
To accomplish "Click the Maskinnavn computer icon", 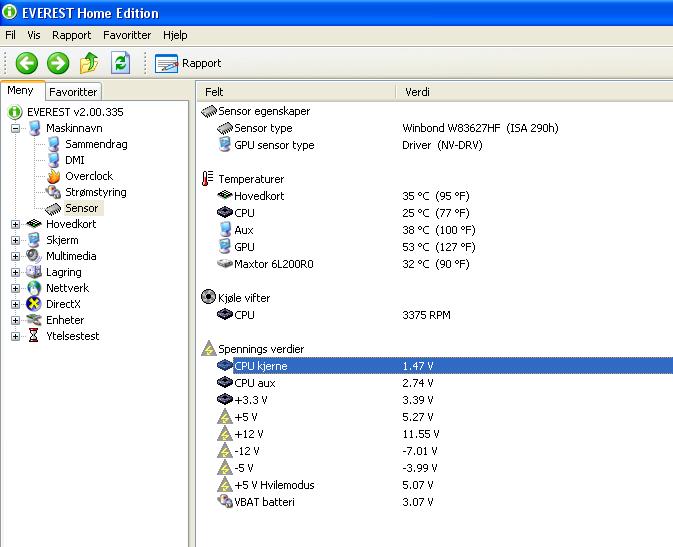I will tap(34, 128).
